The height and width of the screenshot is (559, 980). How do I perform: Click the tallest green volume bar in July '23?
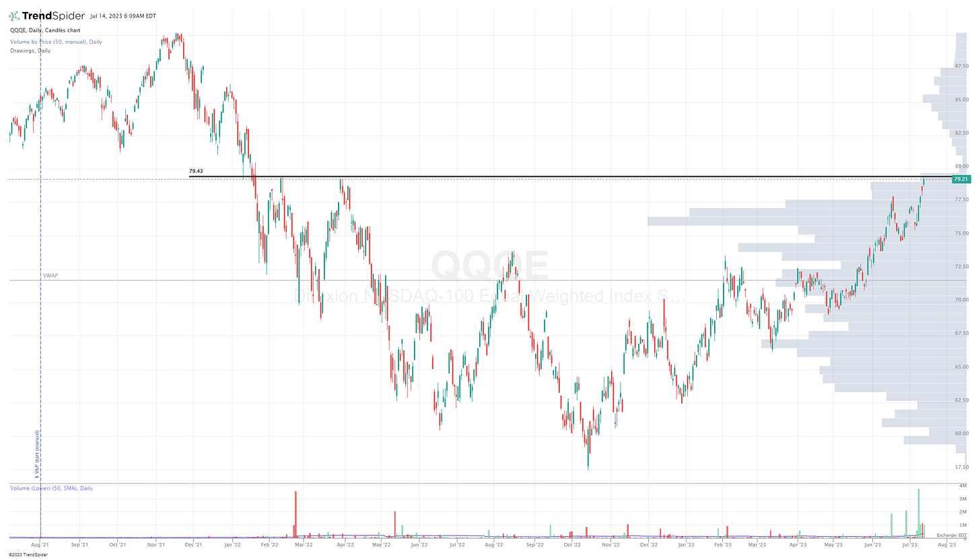tap(919, 513)
